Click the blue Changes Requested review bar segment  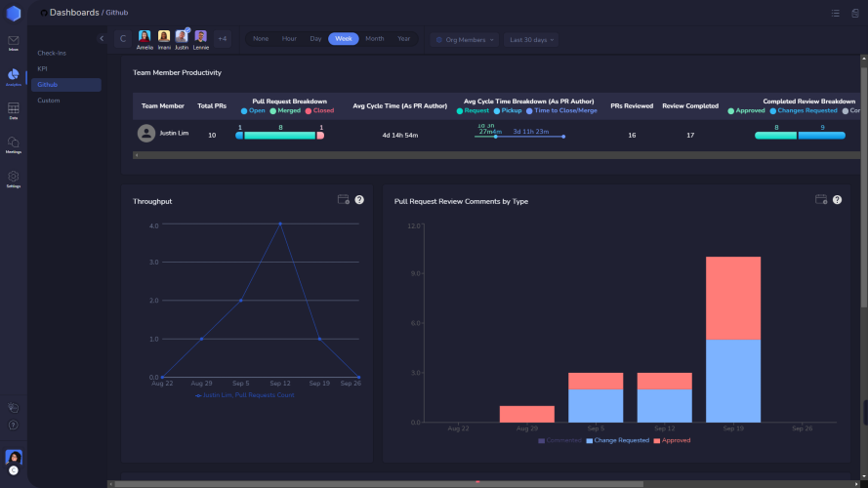click(821, 136)
